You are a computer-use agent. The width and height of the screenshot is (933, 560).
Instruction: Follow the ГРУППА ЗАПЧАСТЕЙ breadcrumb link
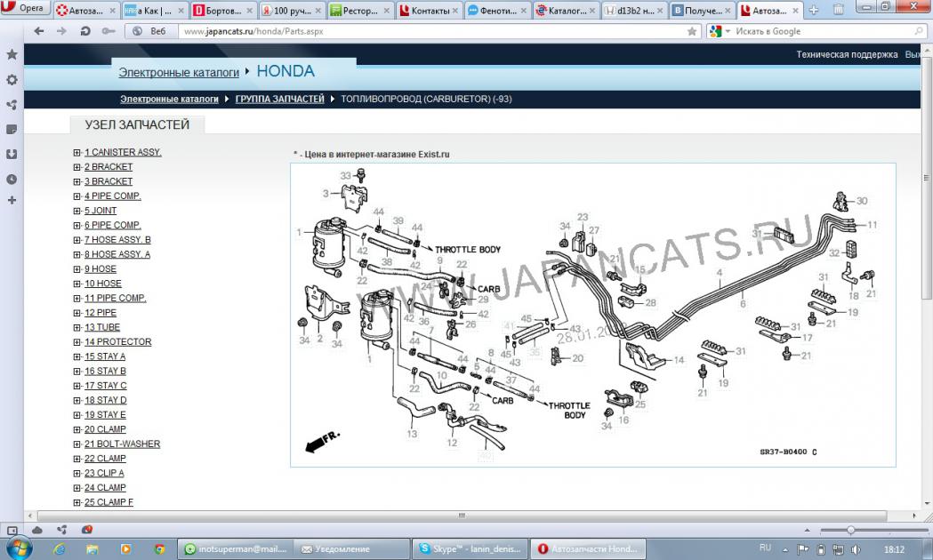click(x=279, y=99)
